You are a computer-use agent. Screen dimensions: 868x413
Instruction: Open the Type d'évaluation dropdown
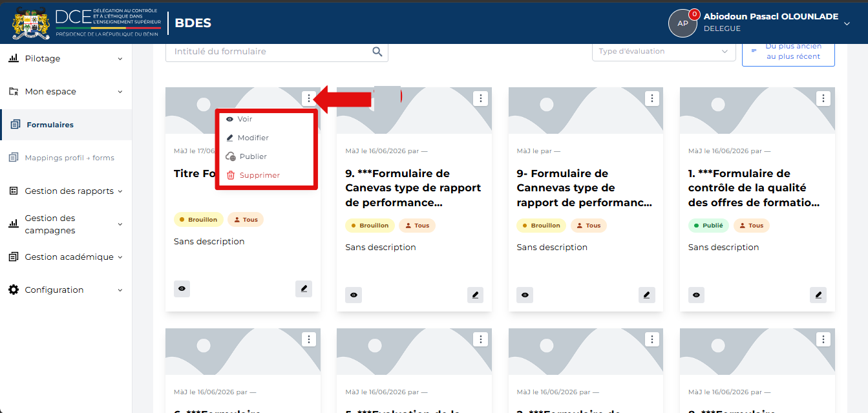[x=664, y=52]
